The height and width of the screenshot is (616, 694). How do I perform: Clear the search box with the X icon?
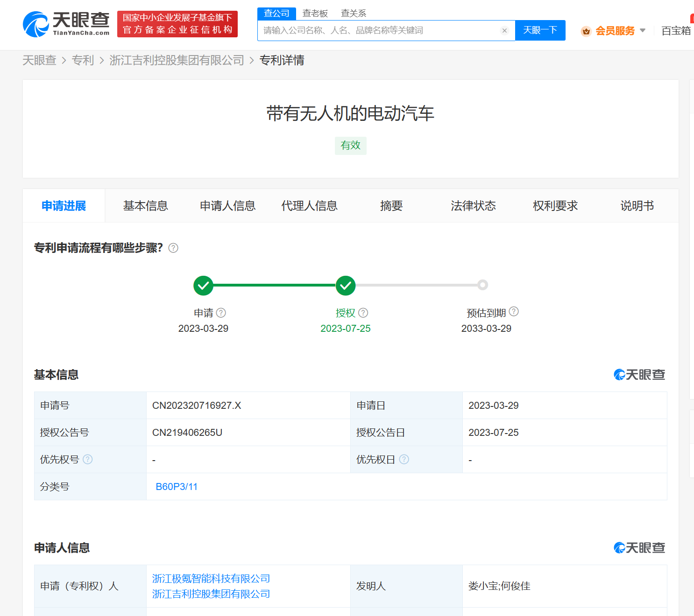point(504,31)
